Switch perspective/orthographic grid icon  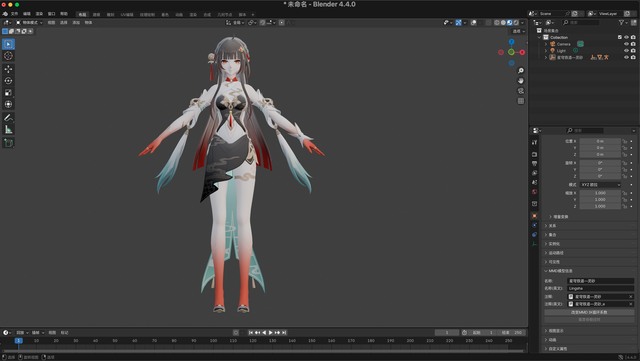point(521,101)
